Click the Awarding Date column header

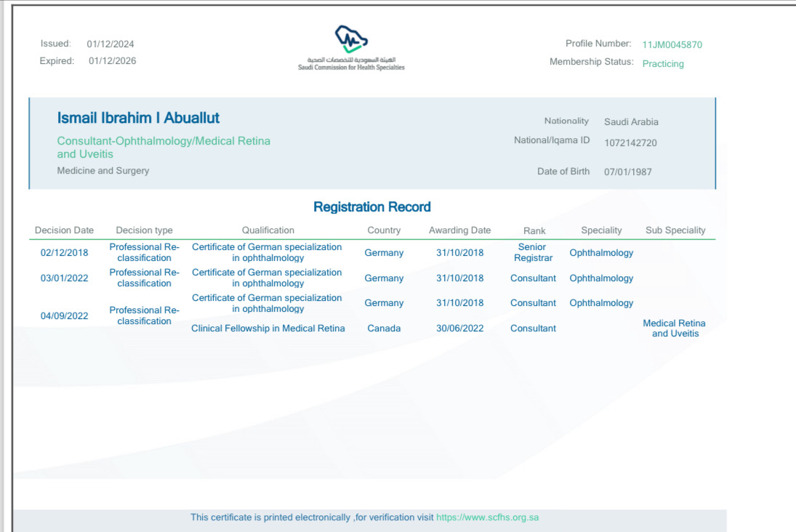459,230
